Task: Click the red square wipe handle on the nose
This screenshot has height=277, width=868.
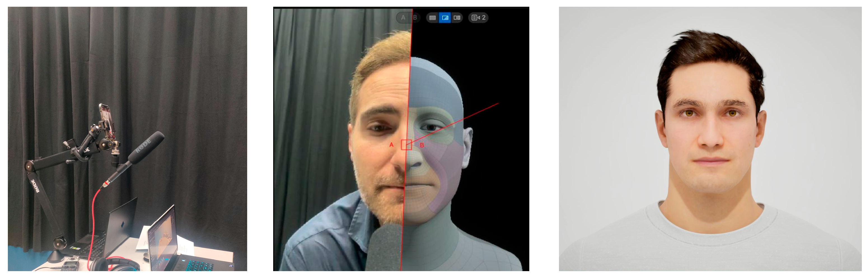Action: [x=406, y=145]
